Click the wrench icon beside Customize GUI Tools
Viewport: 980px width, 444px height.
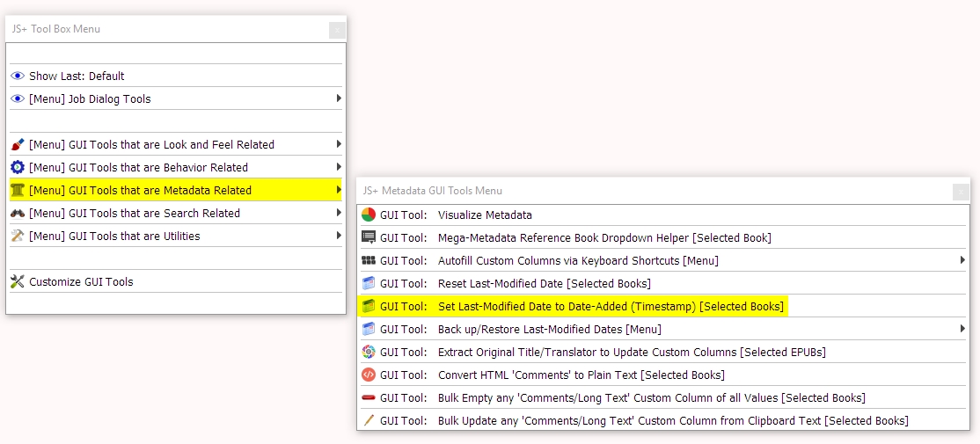18,281
